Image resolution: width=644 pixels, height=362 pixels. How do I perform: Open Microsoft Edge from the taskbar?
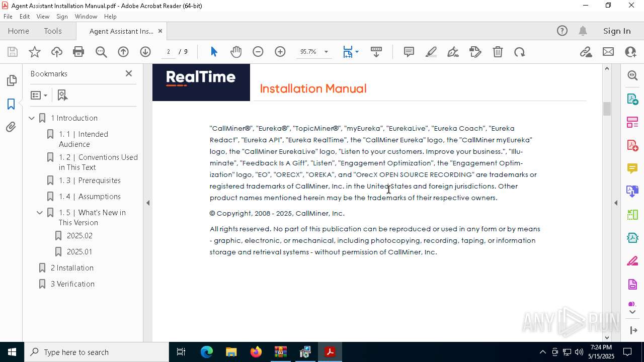pyautogui.click(x=207, y=352)
